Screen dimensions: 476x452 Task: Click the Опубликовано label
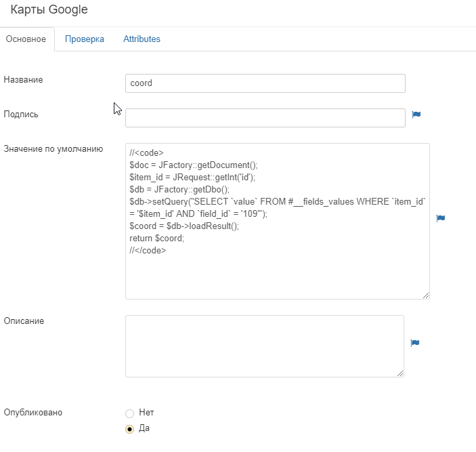33,412
